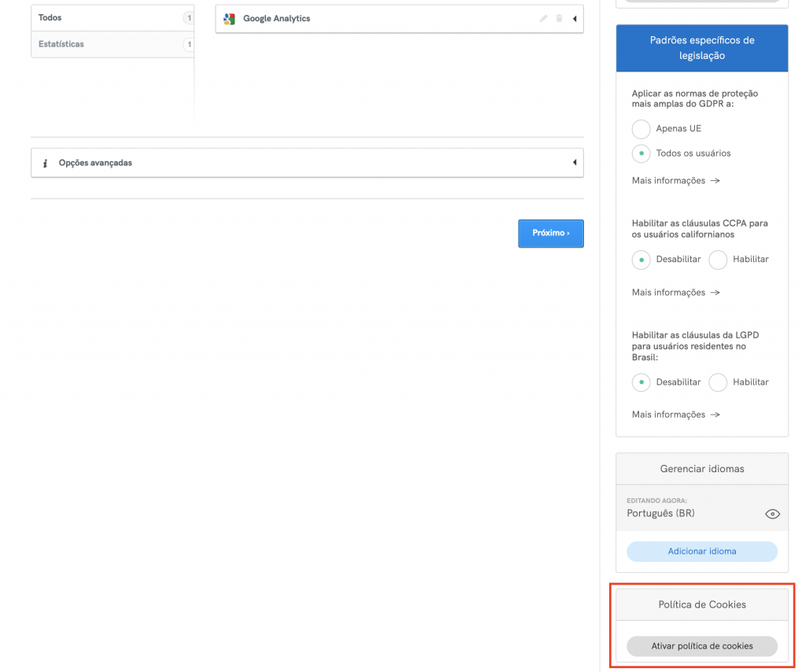Select the Apenas UE radio option
This screenshot has height=672, width=806.
point(641,128)
